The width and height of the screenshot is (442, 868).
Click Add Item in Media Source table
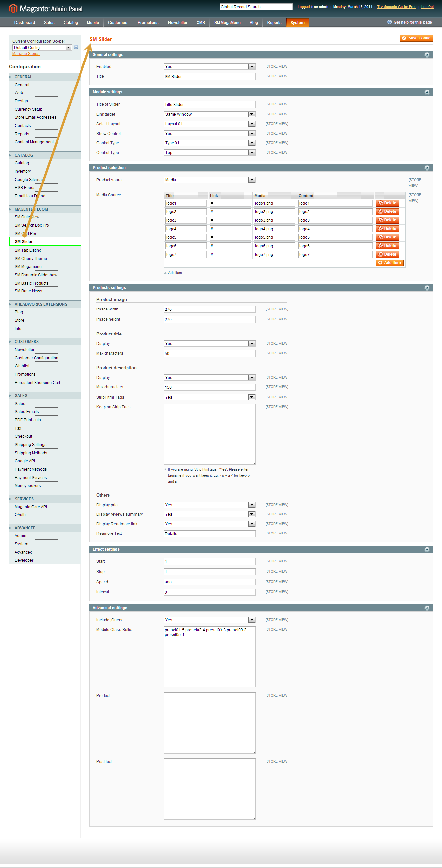coord(389,263)
